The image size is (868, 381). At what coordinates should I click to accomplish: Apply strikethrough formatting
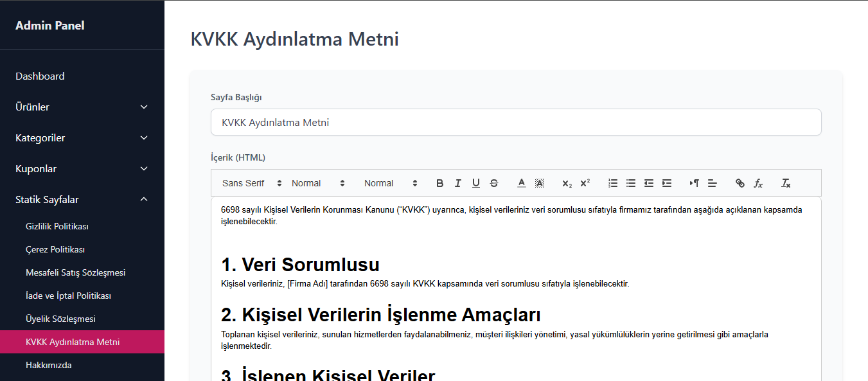[493, 183]
